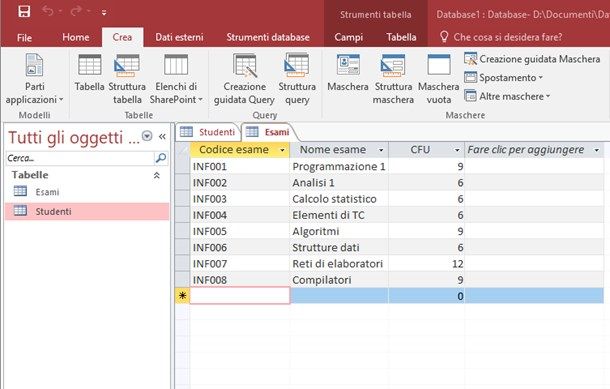
Task: Click Struttura maschera icon
Action: click(x=393, y=79)
